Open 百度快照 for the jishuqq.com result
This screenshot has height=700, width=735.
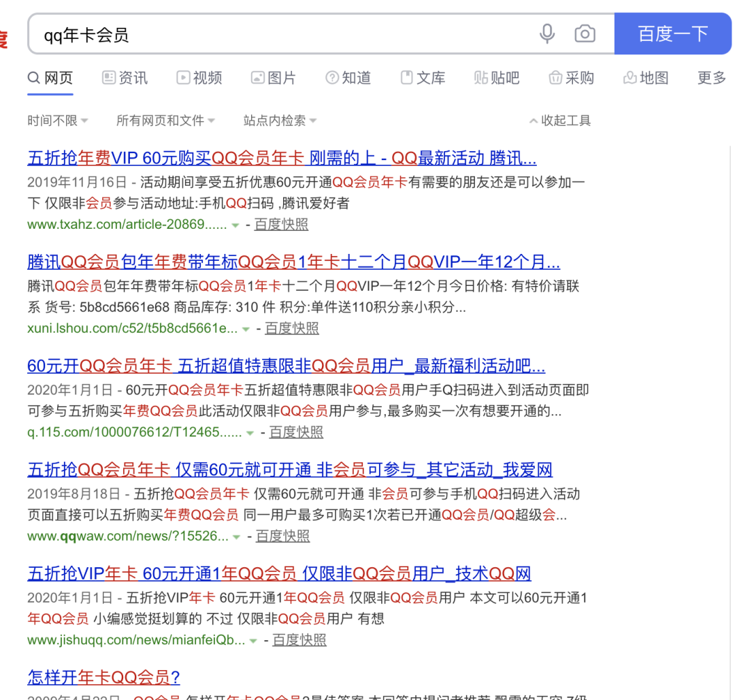pyautogui.click(x=299, y=640)
